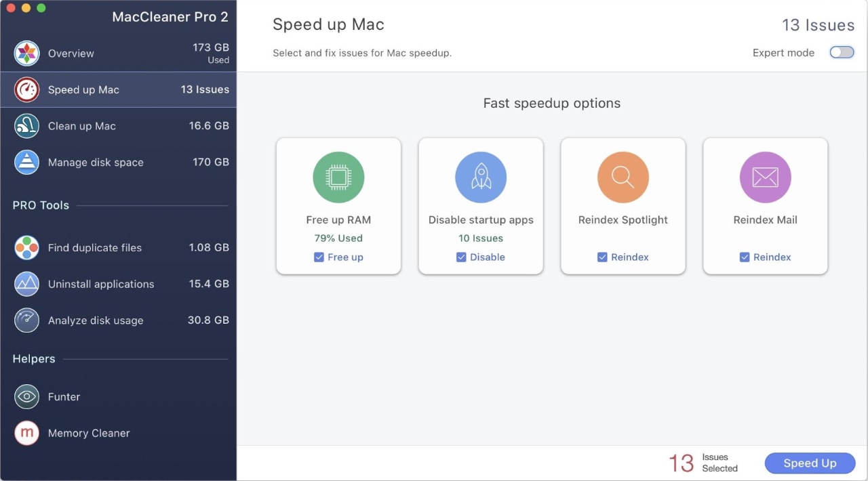Click the Memory Cleaner m icon
This screenshot has height=481, width=868.
click(26, 434)
